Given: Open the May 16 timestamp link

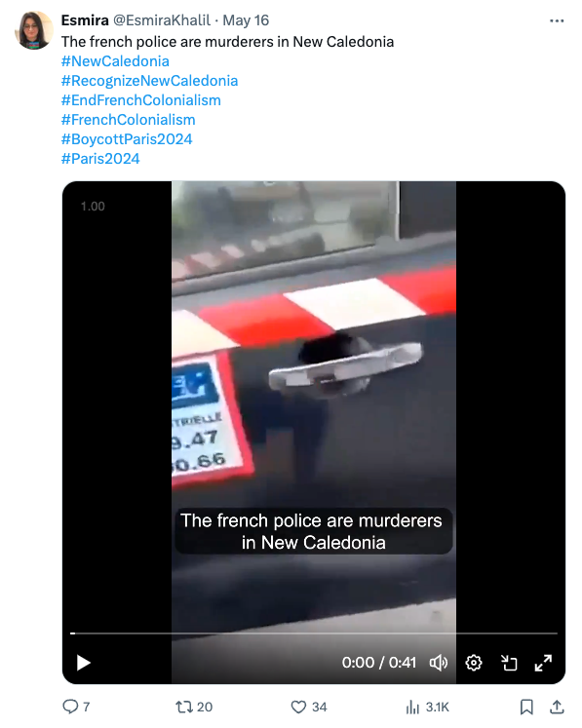Looking at the screenshot, I should tap(246, 20).
